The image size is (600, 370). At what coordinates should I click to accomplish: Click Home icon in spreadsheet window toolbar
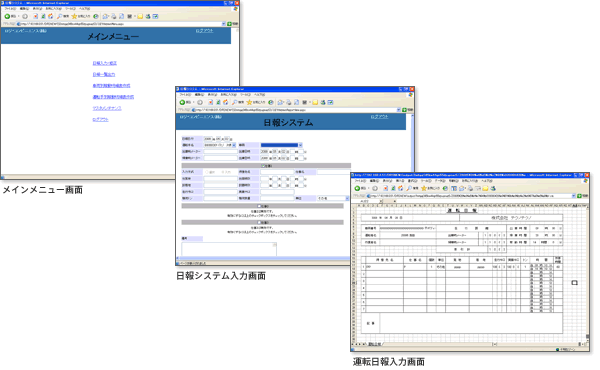[401, 188]
